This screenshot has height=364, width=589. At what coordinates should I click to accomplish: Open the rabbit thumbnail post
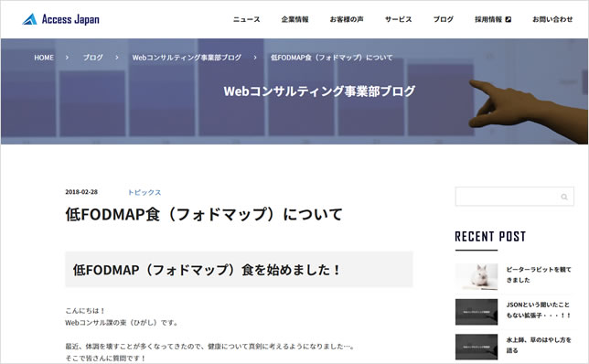[477, 276]
